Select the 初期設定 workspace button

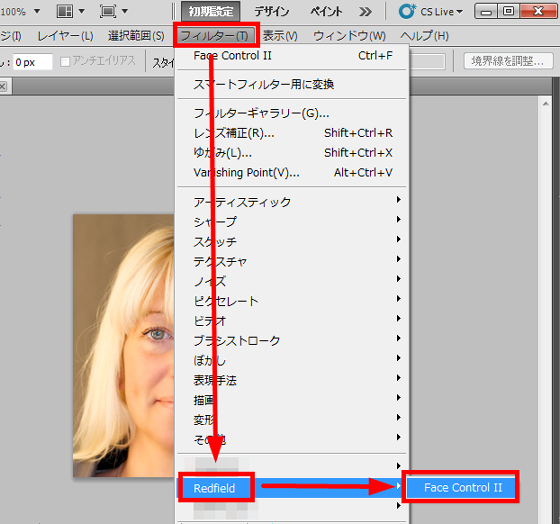(x=211, y=11)
